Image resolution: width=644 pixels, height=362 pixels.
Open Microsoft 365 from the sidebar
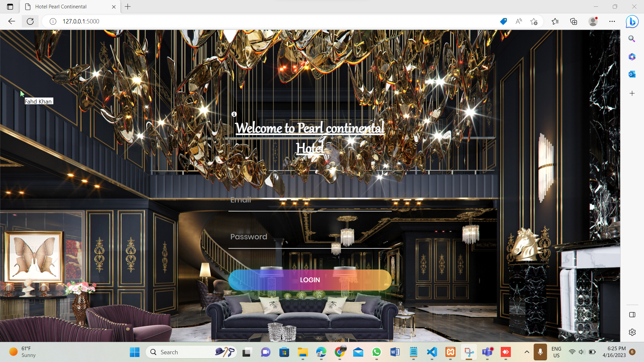pos(632,57)
